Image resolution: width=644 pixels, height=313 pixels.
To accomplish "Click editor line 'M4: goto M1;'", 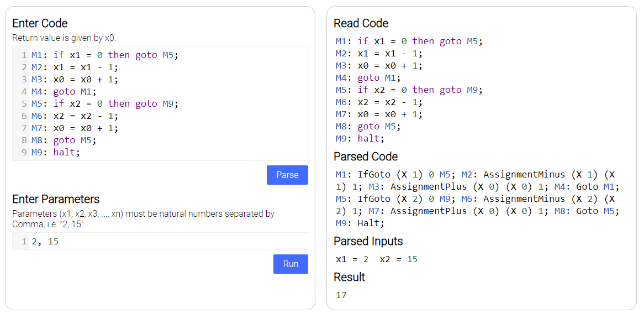I will (64, 91).
